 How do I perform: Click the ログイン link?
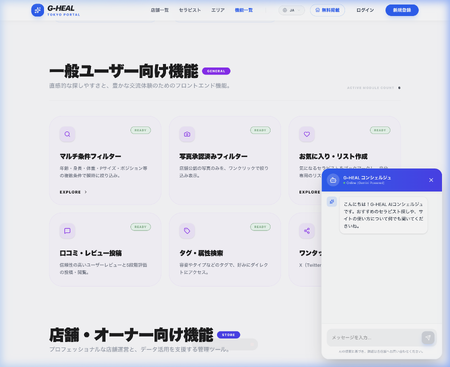(365, 10)
